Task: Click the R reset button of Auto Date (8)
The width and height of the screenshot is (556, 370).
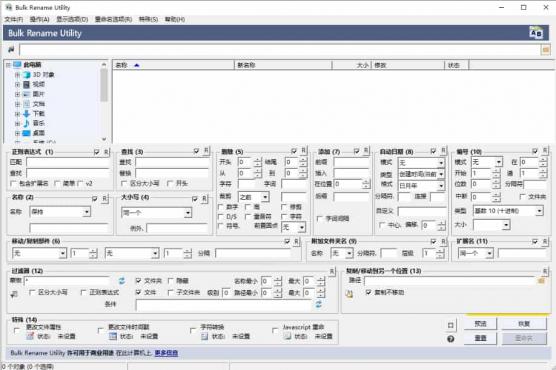Action: (x=443, y=151)
